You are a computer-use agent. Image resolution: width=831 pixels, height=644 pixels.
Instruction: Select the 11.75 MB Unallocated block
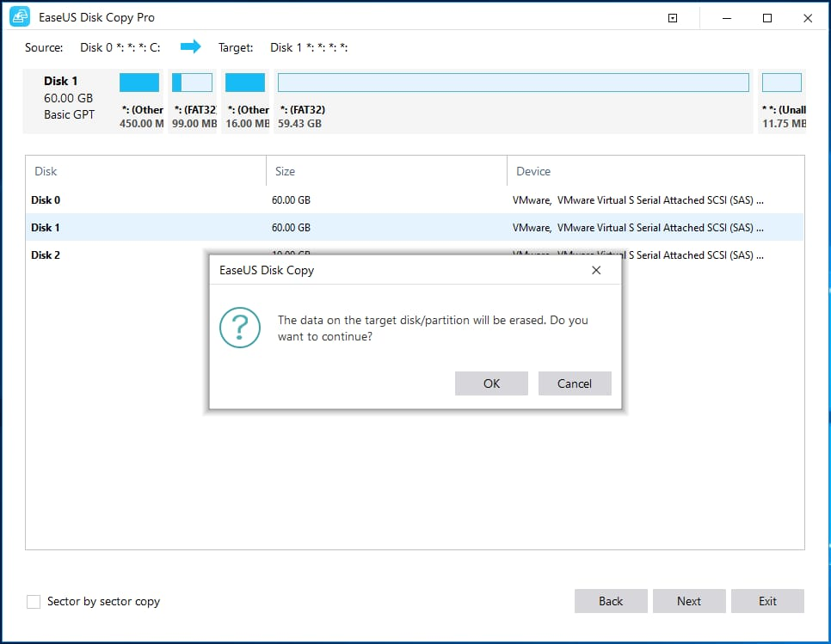[781, 82]
